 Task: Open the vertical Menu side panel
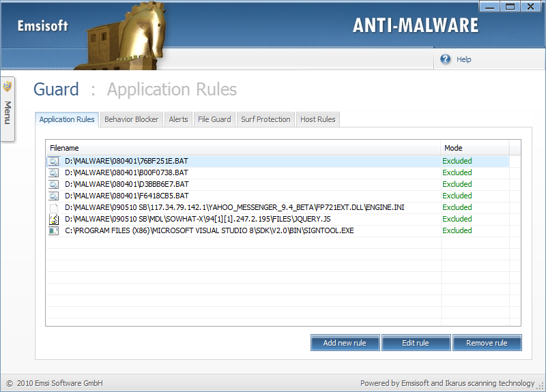click(8, 109)
